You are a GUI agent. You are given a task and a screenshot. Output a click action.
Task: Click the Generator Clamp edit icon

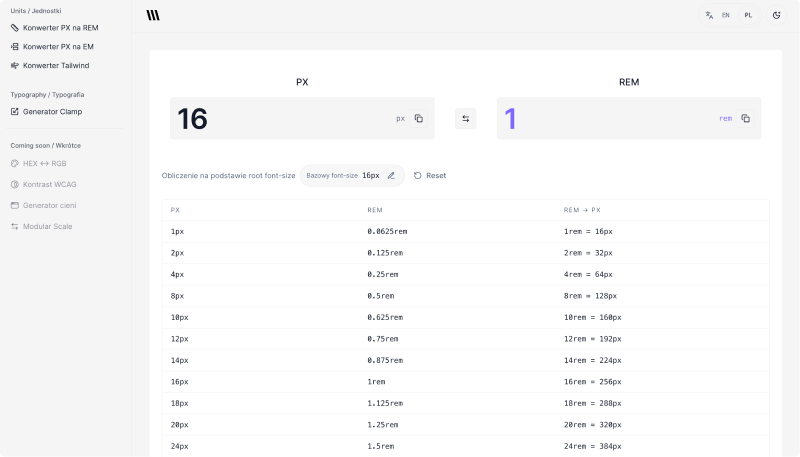(15, 112)
